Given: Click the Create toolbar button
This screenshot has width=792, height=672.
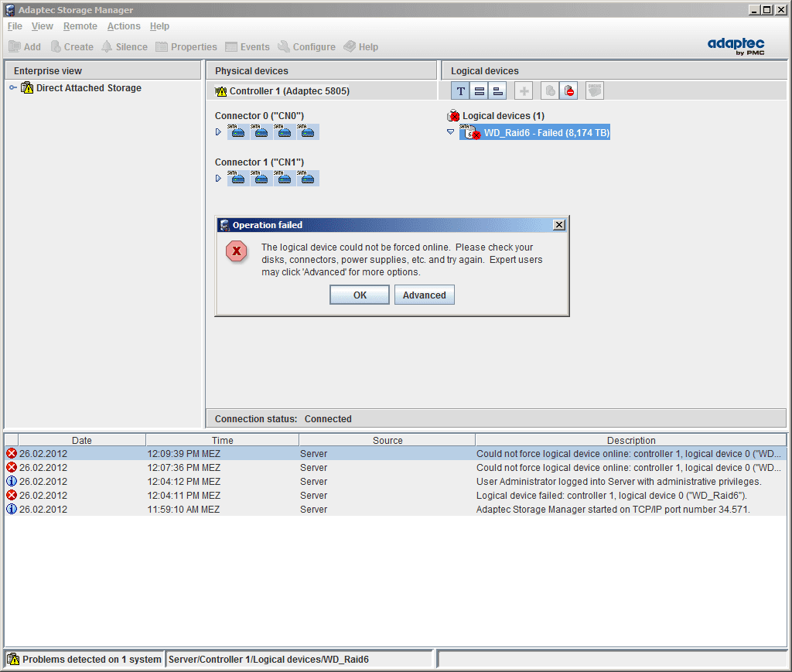Looking at the screenshot, I should click(x=72, y=46).
